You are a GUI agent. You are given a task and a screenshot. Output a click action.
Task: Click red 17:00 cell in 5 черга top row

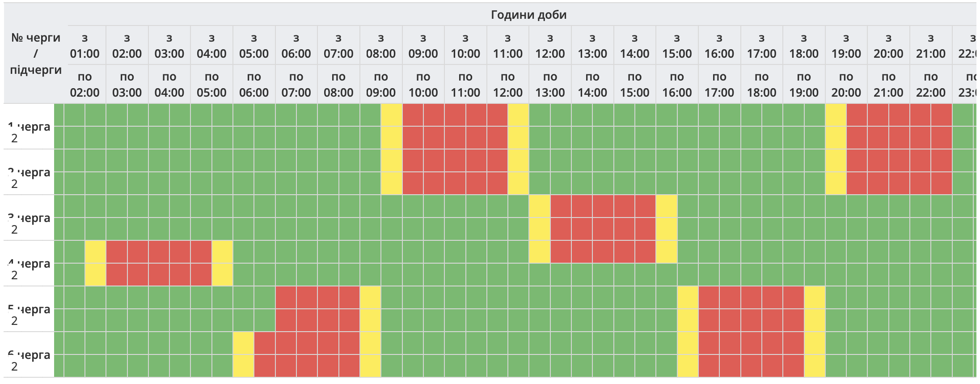pos(751,298)
